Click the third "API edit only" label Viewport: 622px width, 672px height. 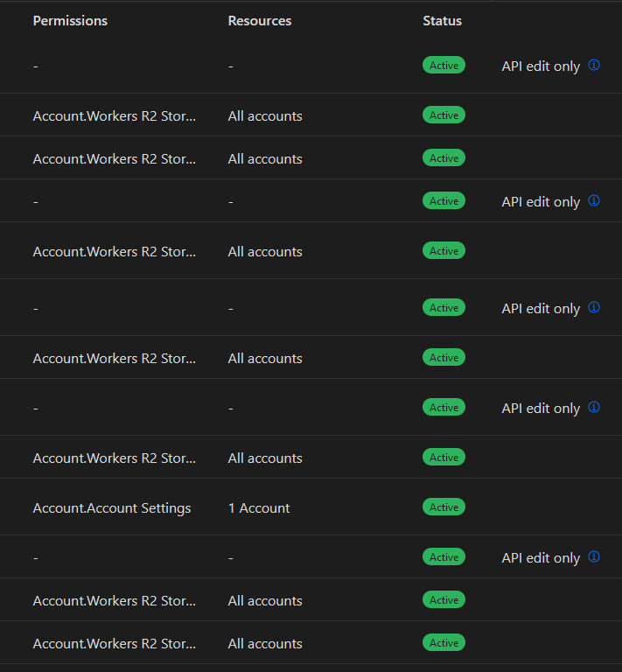tap(541, 309)
